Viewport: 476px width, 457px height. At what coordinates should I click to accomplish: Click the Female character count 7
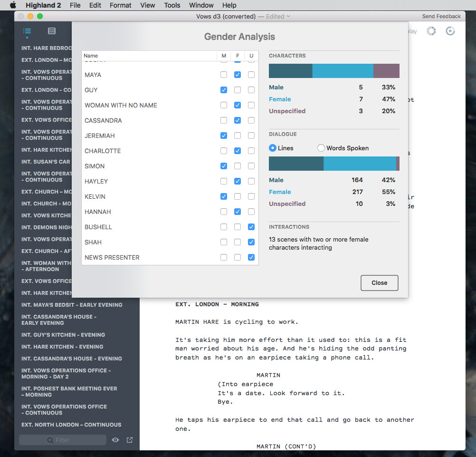(x=361, y=99)
